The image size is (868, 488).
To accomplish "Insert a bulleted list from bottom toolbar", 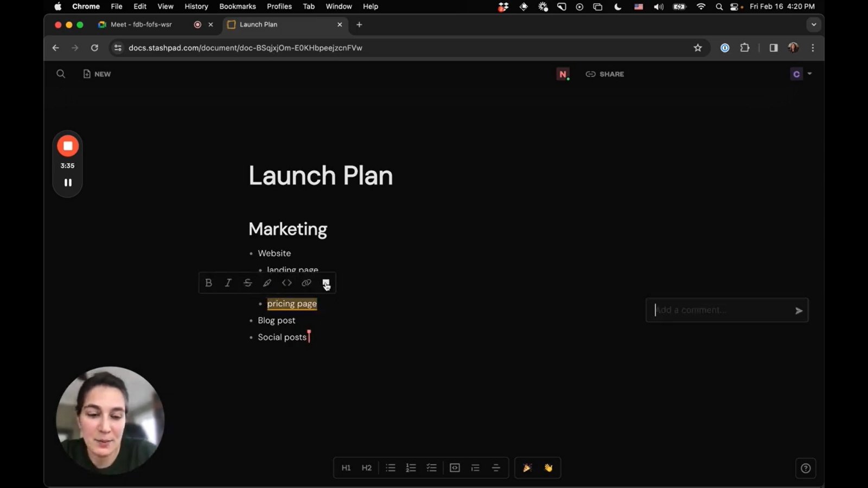I will [391, 468].
